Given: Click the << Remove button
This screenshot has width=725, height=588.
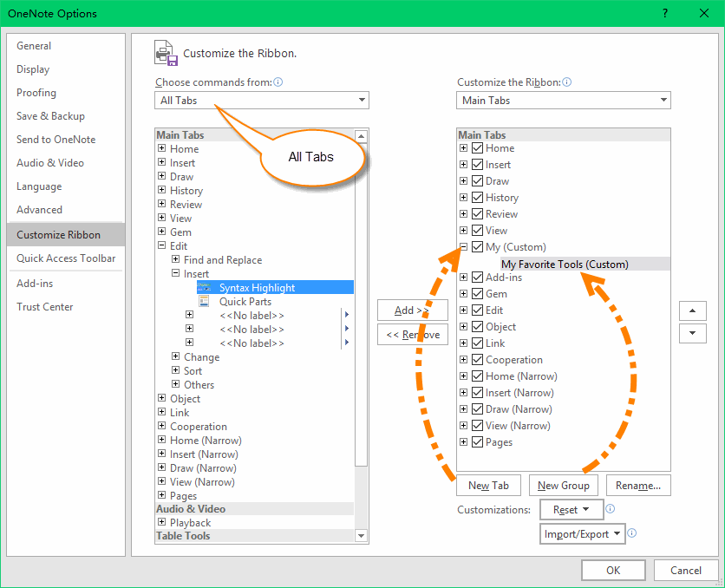Looking at the screenshot, I should [413, 334].
